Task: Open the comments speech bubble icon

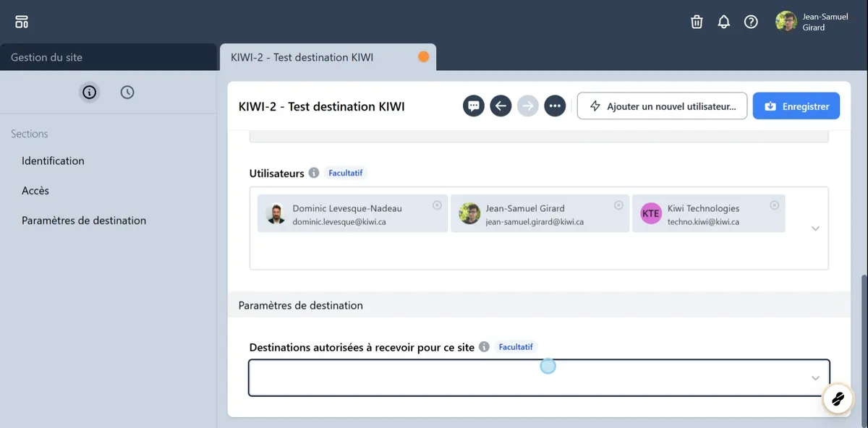Action: [473, 106]
